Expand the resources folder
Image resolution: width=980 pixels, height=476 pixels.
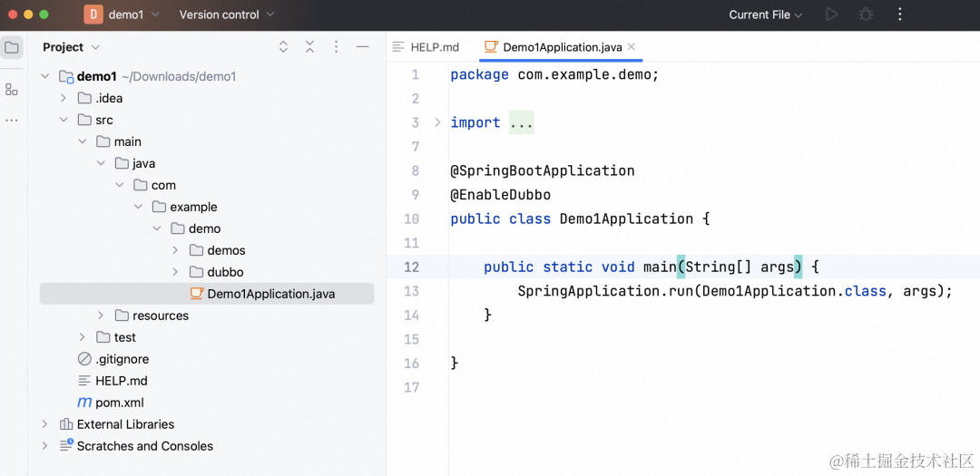coord(101,316)
